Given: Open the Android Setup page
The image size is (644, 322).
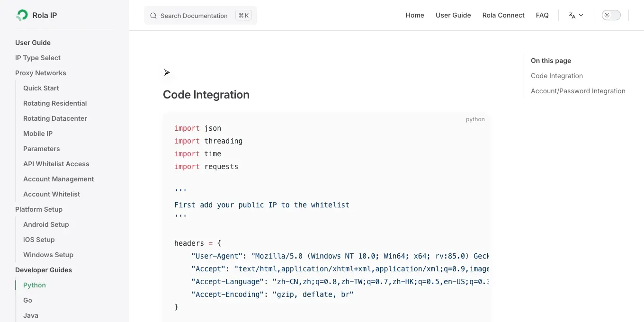Looking at the screenshot, I should pyautogui.click(x=46, y=224).
